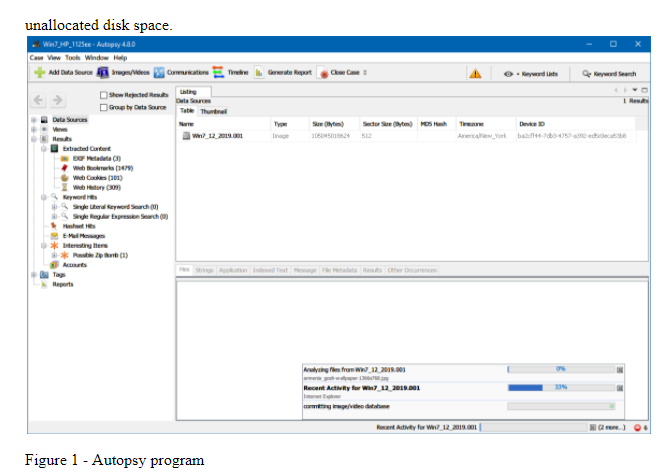Collapse the Extracted Content node
Viewport: 669px width, 474px height.
44,149
